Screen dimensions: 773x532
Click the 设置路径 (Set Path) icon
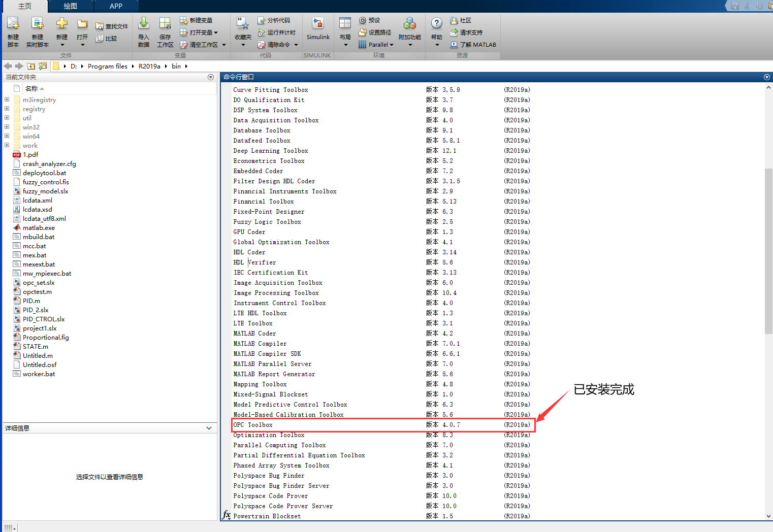click(375, 32)
